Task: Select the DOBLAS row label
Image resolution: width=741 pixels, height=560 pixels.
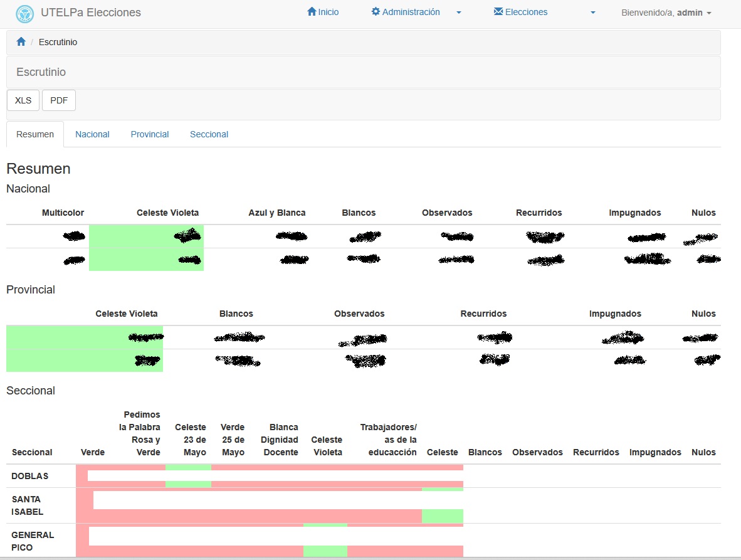Action: 29,476
